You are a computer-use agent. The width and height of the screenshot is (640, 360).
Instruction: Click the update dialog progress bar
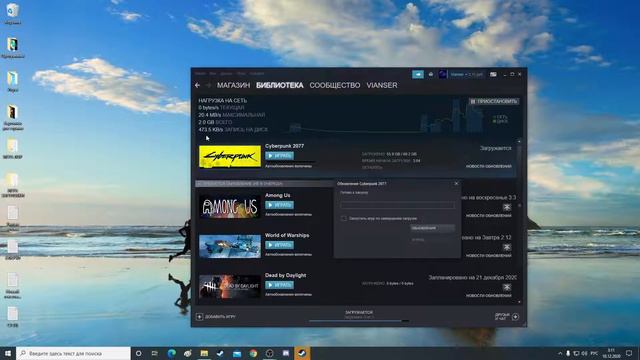tap(398, 205)
